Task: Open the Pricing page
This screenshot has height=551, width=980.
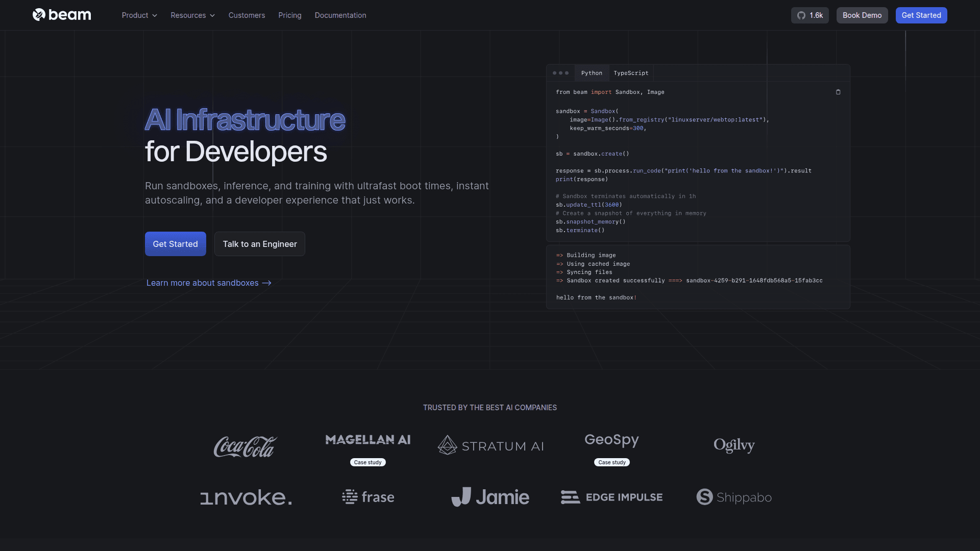Action: (x=290, y=15)
